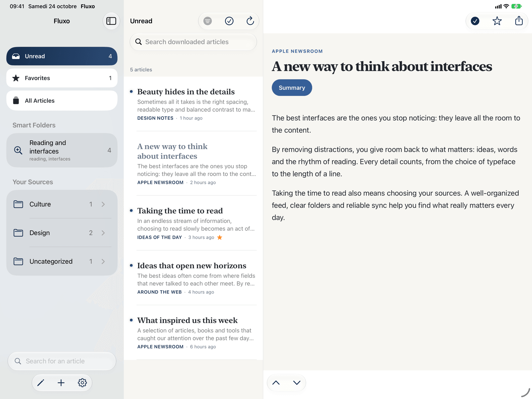Open settings gear icon

pyautogui.click(x=82, y=383)
